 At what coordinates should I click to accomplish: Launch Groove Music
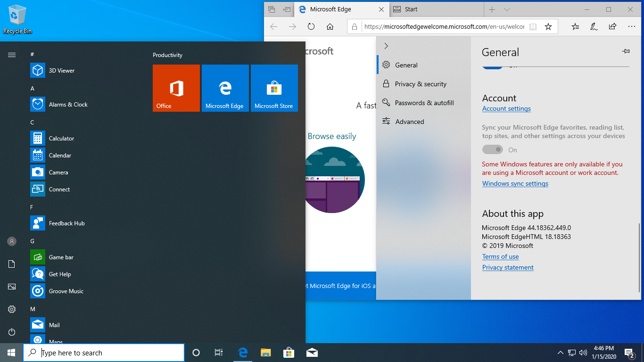pyautogui.click(x=85, y=291)
